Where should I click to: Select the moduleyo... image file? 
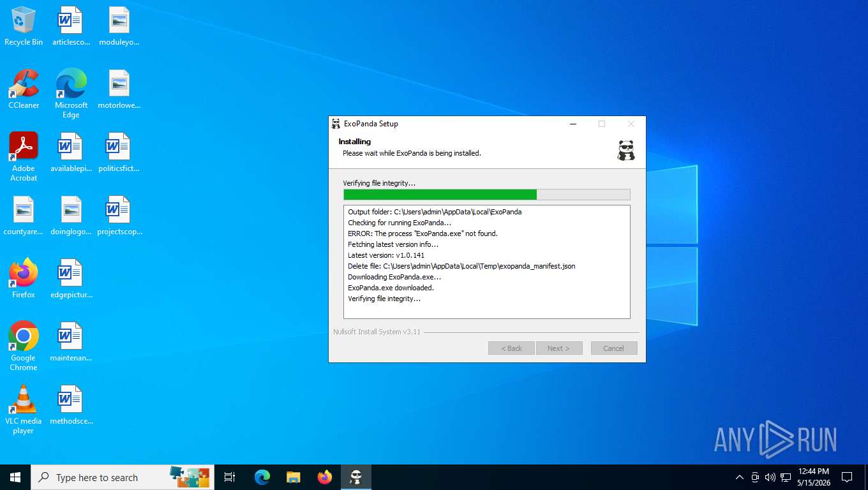119,27
